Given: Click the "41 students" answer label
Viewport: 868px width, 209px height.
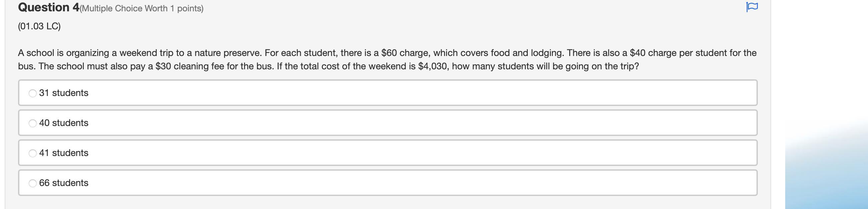Looking at the screenshot, I should click(x=64, y=153).
